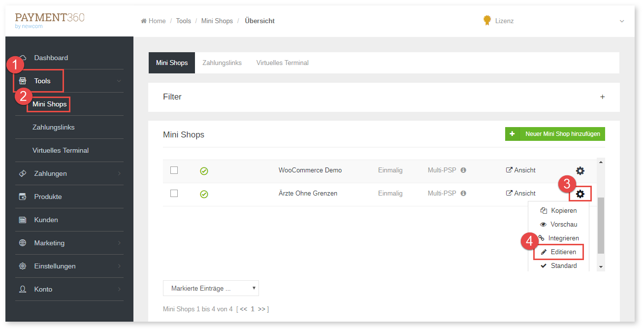Switch to the Zahlungslinks tab
644x331 pixels.
tap(222, 63)
